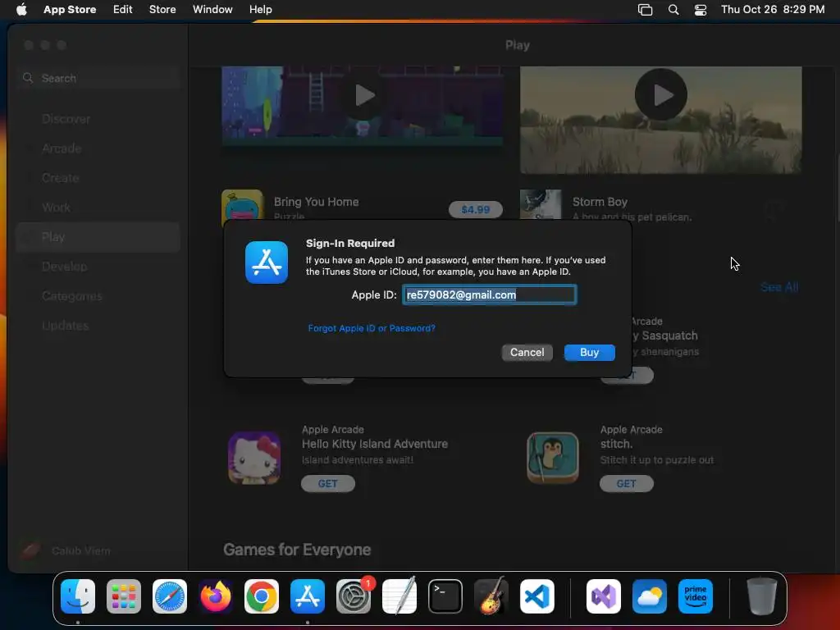Open Stage Manager windows icon in the menu bar
840x630 pixels.
click(x=645, y=10)
